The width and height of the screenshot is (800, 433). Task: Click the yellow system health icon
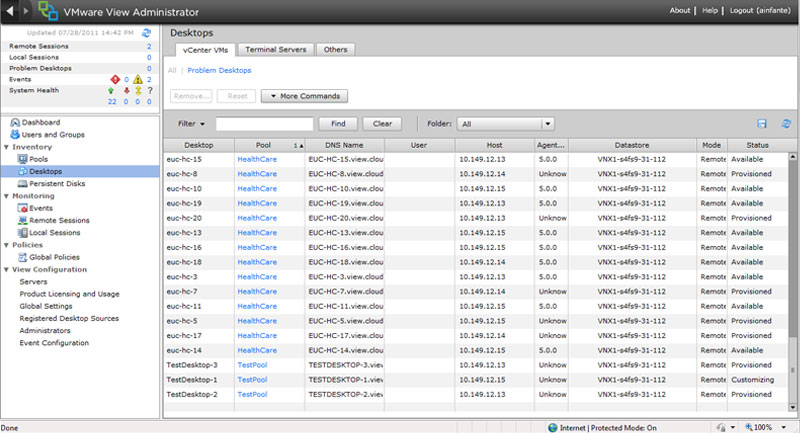pos(138,90)
